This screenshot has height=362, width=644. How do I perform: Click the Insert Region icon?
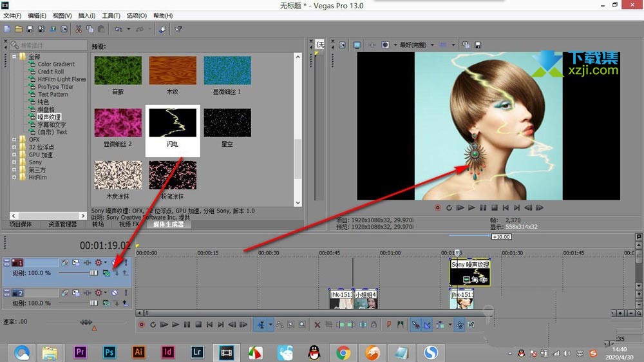point(400,325)
